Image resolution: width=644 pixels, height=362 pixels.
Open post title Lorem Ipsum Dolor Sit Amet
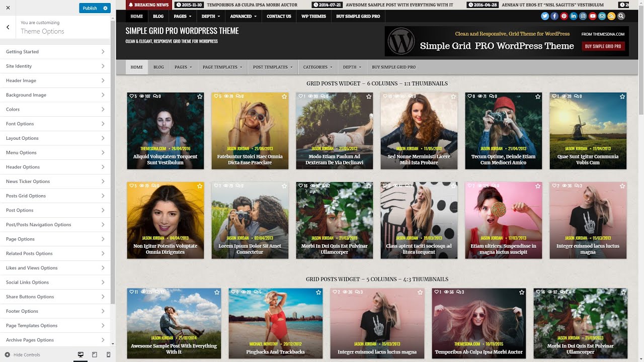pyautogui.click(x=250, y=249)
